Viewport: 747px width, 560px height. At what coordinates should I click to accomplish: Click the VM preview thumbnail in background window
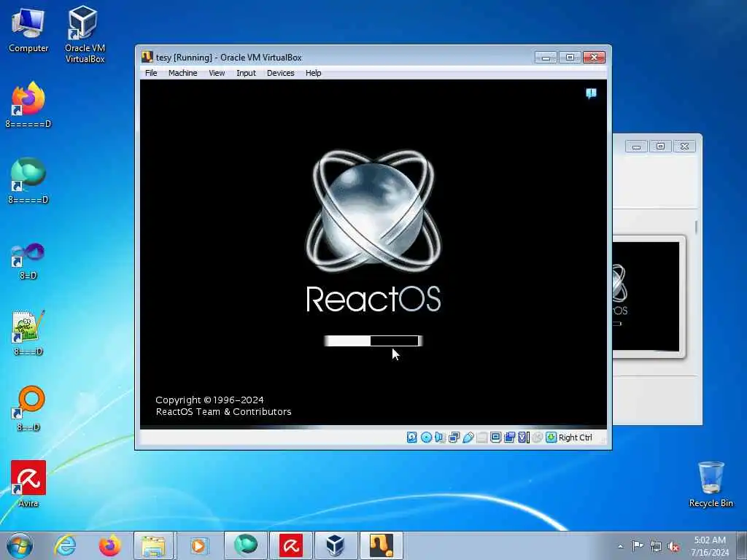click(646, 296)
